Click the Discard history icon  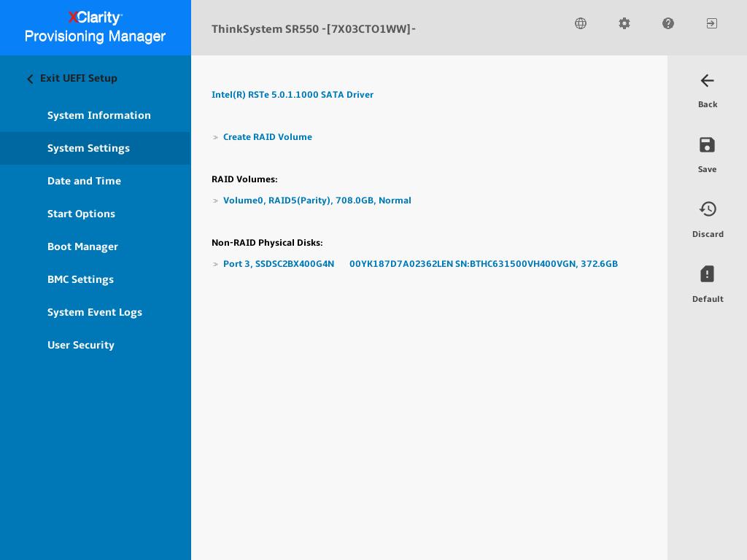click(x=708, y=209)
